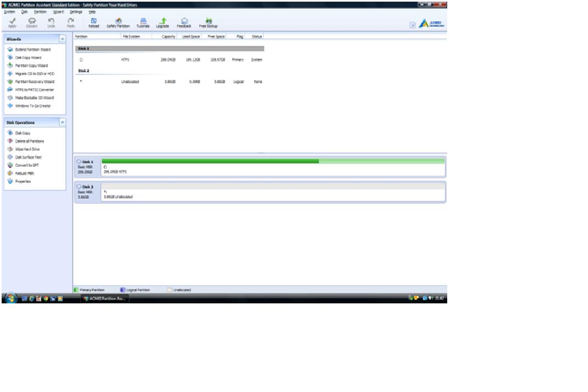Click the checkmark icon beside AOMEI logo
The height and width of the screenshot is (392, 588).
coord(413,25)
